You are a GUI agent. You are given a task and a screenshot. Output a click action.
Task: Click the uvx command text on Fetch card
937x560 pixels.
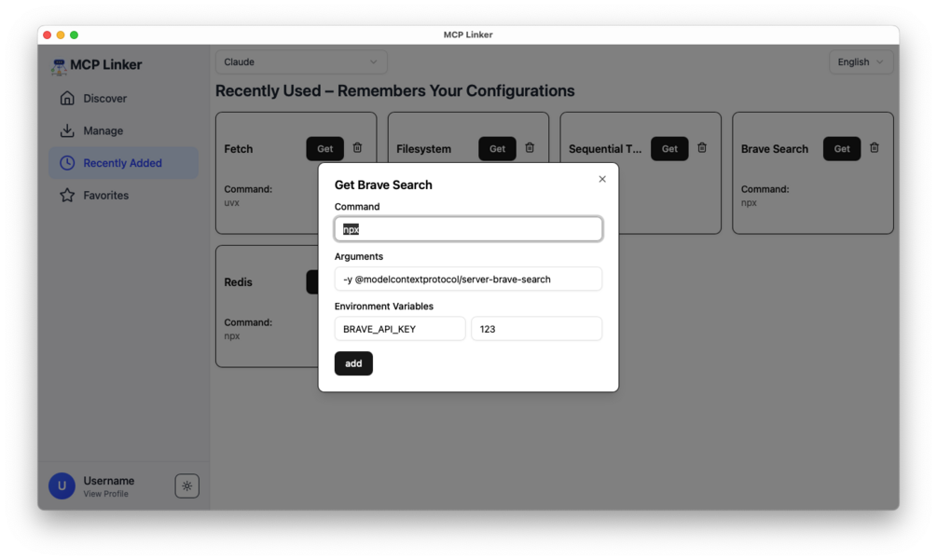(x=232, y=203)
